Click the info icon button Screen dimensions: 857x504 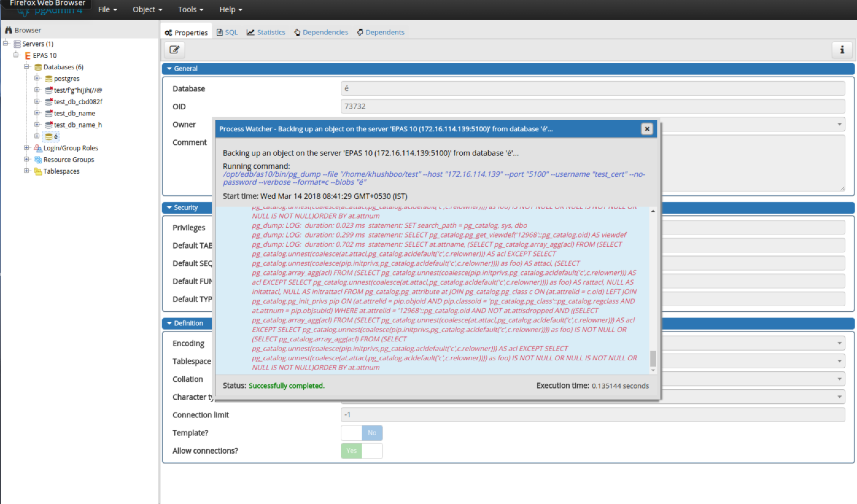coord(842,50)
